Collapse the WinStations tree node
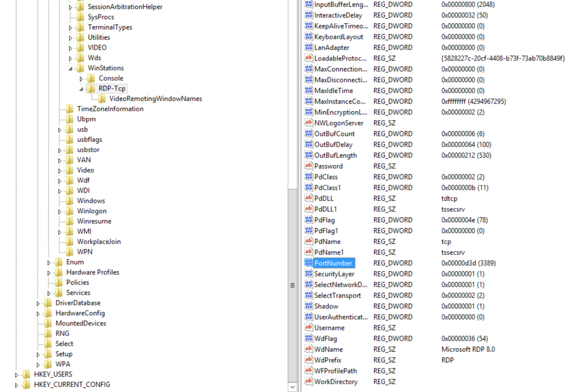 point(70,68)
